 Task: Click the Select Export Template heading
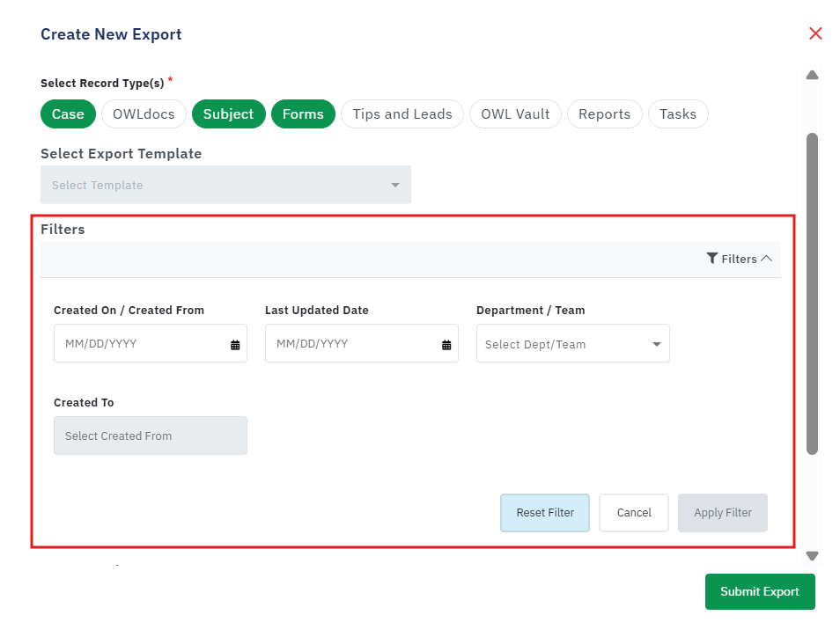tap(122, 154)
